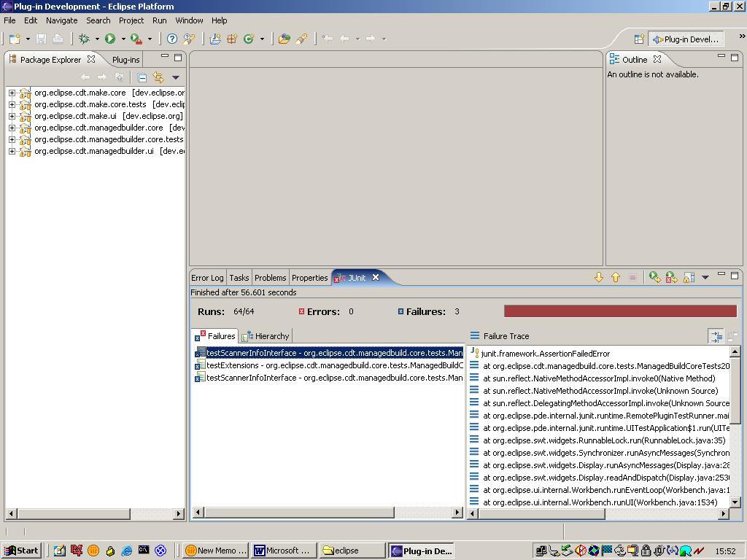Open the Window menu
Image resolution: width=747 pixels, height=560 pixels.
pyautogui.click(x=189, y=20)
